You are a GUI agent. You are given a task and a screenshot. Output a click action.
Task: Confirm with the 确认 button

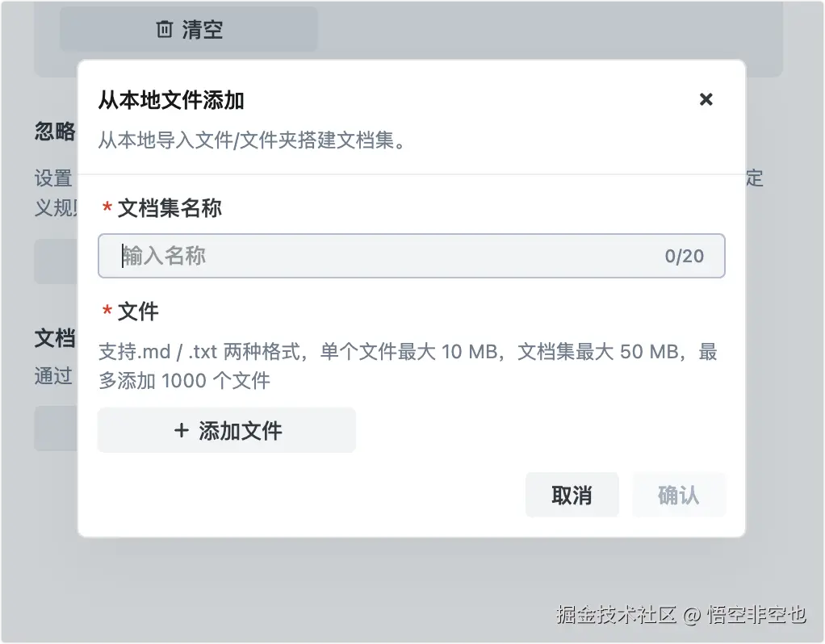click(679, 495)
